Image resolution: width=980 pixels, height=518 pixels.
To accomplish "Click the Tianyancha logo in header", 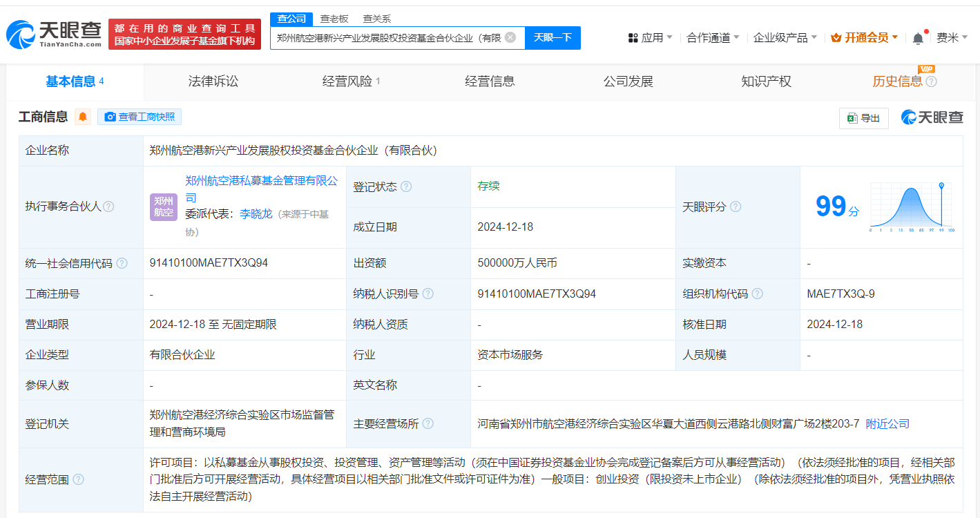I will tap(54, 34).
